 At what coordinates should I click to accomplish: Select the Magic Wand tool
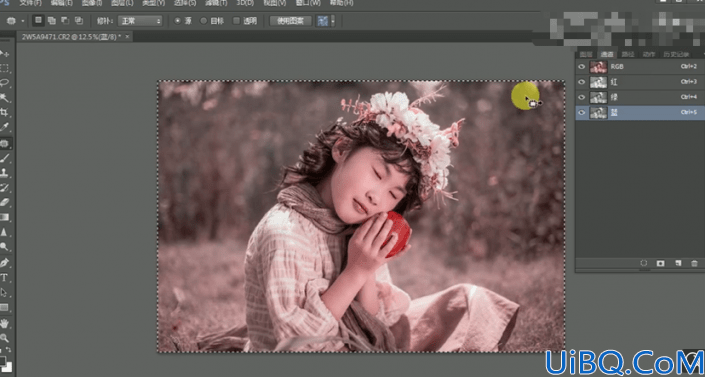pyautogui.click(x=4, y=98)
